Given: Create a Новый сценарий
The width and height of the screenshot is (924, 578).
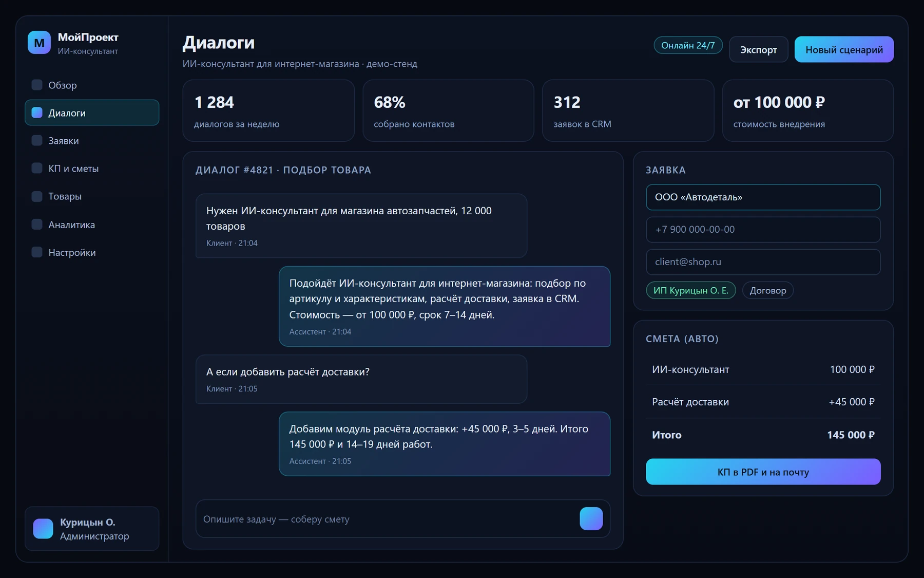Looking at the screenshot, I should 844,49.
